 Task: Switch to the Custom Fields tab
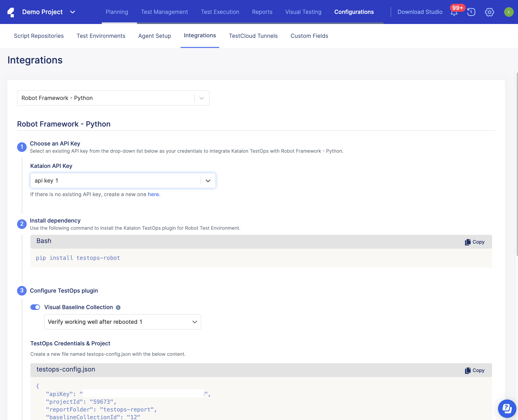pos(309,36)
